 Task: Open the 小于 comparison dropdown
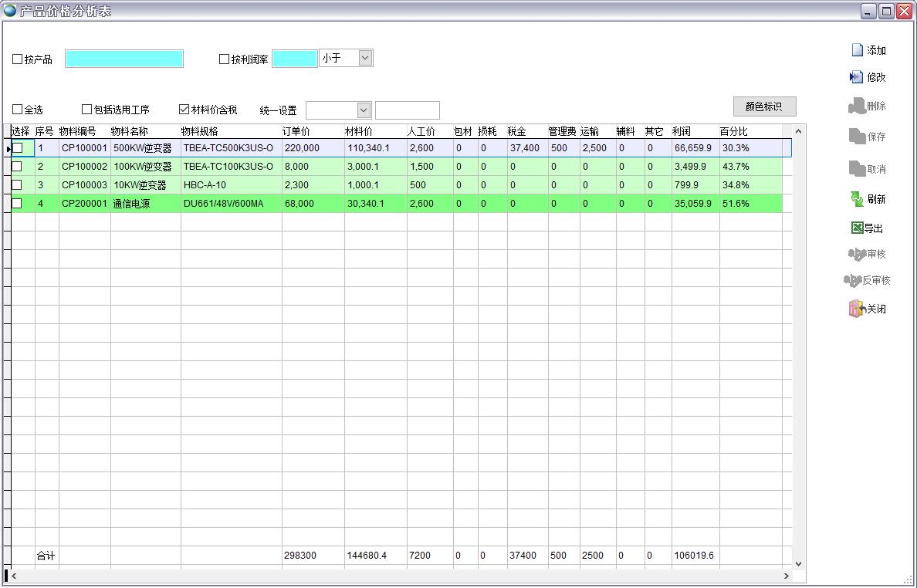(x=365, y=58)
